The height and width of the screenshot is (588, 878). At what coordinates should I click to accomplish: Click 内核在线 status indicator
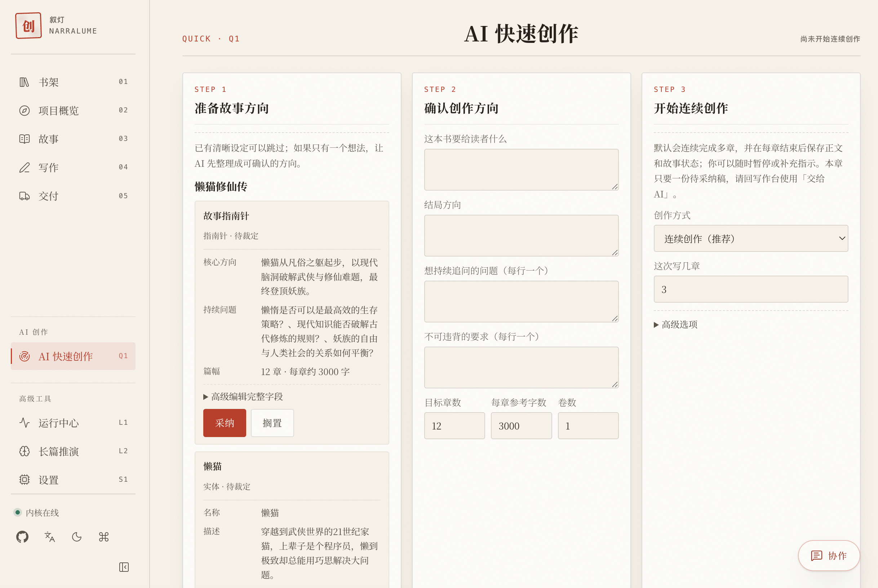click(36, 513)
